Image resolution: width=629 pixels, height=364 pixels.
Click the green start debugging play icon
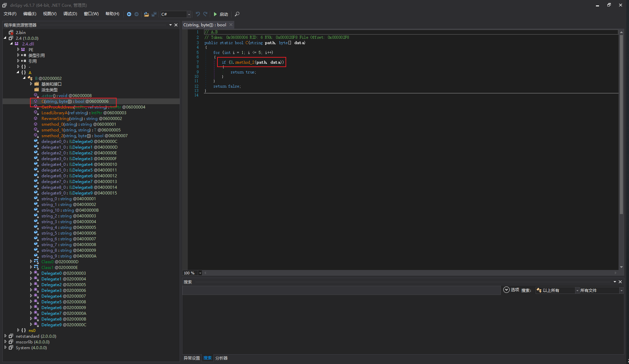(215, 14)
